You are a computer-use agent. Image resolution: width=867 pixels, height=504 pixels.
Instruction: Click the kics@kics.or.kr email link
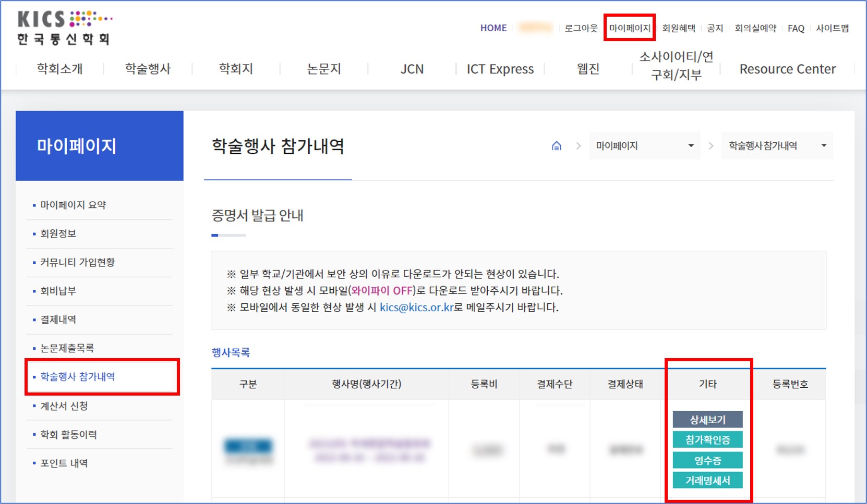(x=416, y=308)
